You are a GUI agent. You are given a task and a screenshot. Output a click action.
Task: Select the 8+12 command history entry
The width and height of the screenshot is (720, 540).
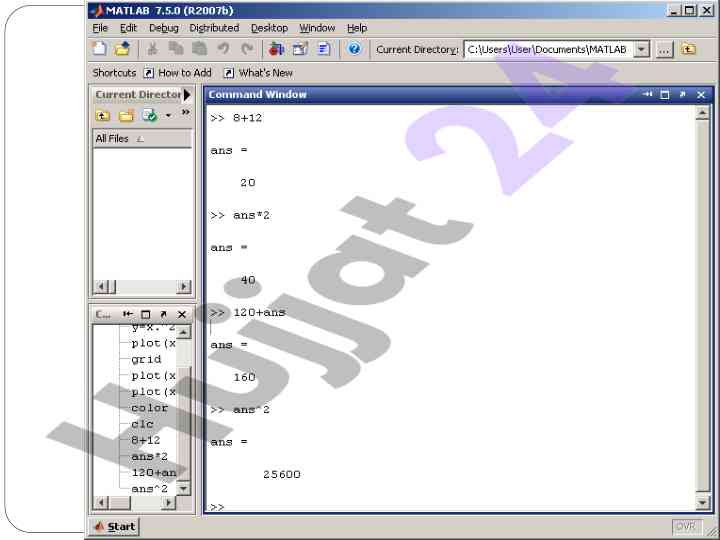pos(146,440)
